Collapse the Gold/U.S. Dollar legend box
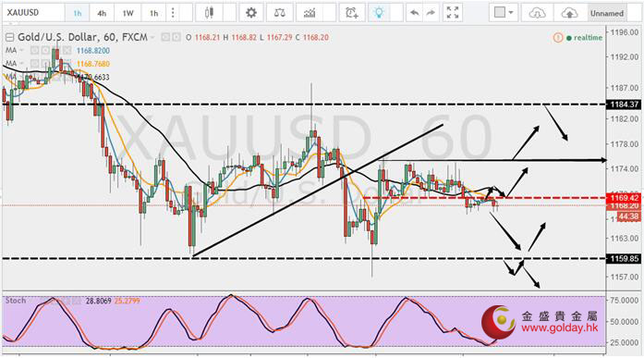Screen dimensions: 644x358 pyautogui.click(x=9, y=37)
